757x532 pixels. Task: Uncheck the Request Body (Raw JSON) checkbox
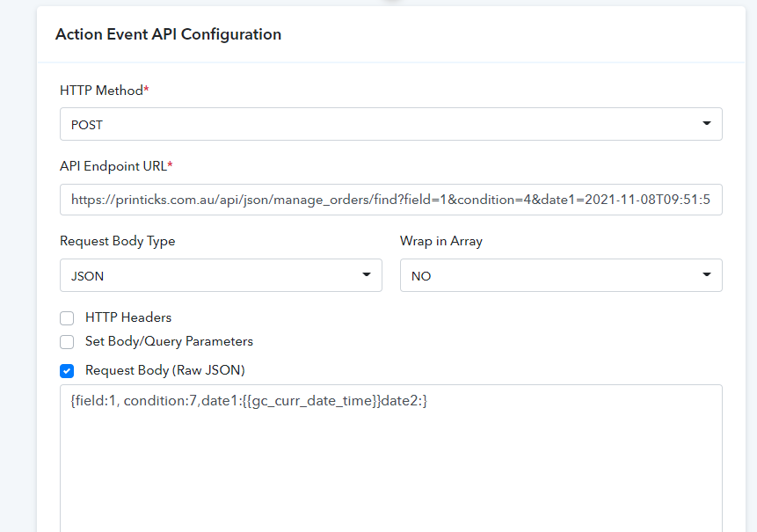pos(67,370)
